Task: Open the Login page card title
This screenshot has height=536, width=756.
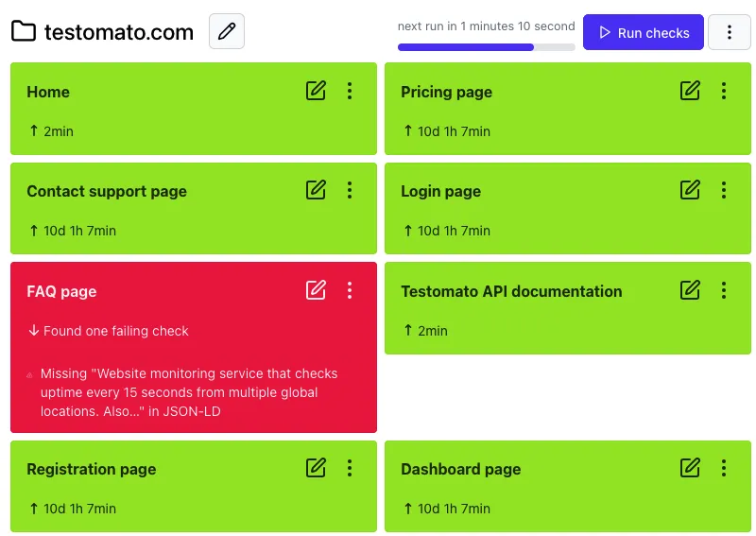Action: click(440, 192)
